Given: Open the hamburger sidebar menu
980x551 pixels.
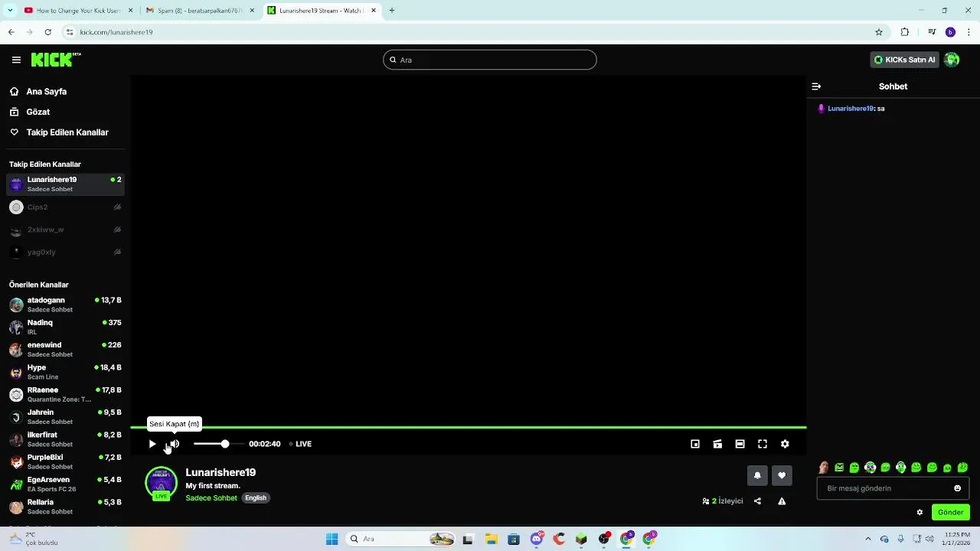Looking at the screenshot, I should tap(16, 60).
